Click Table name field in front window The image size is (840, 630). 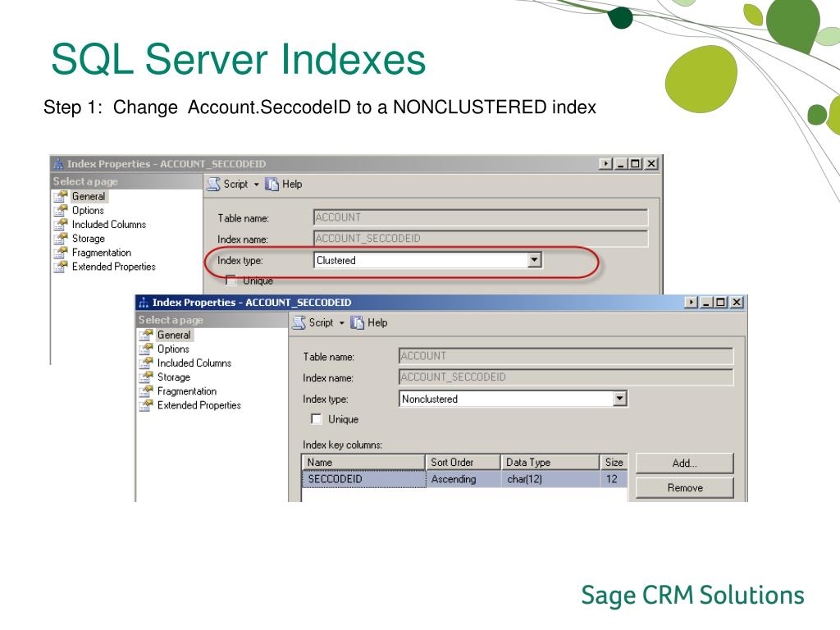[x=566, y=356]
